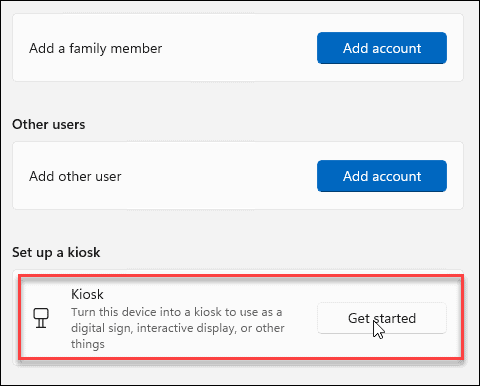Click Add account for other user
480x386 pixels.
coord(382,176)
